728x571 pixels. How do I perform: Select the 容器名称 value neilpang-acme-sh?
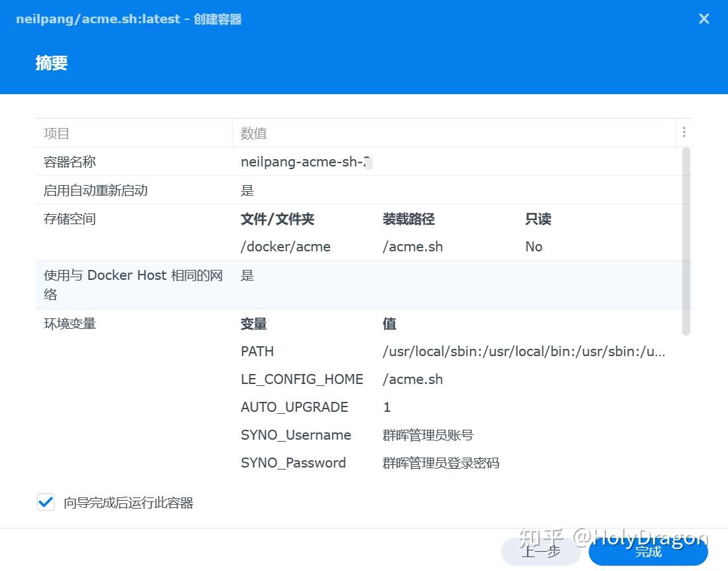pos(304,161)
